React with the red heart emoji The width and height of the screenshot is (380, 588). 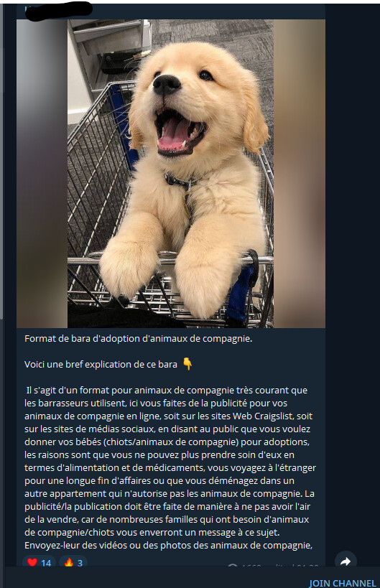32,562
